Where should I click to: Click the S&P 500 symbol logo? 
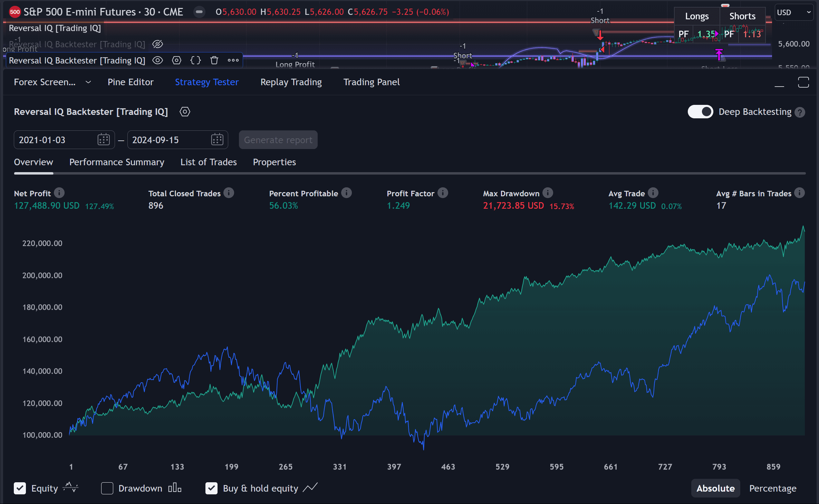[15, 12]
